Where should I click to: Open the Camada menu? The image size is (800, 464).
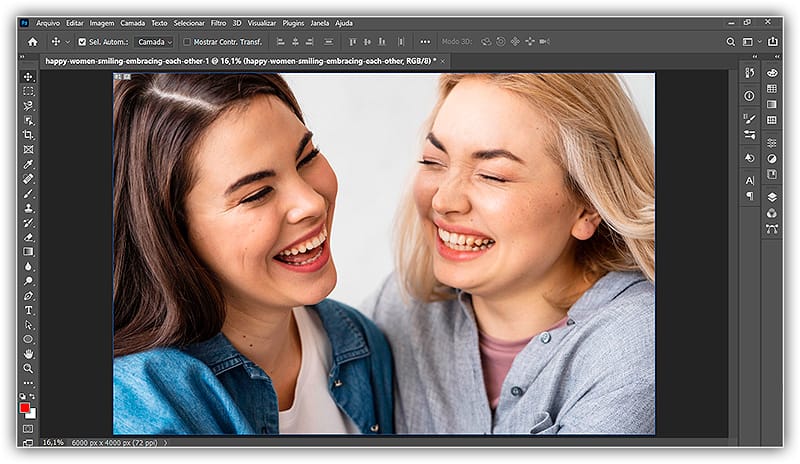coord(133,23)
